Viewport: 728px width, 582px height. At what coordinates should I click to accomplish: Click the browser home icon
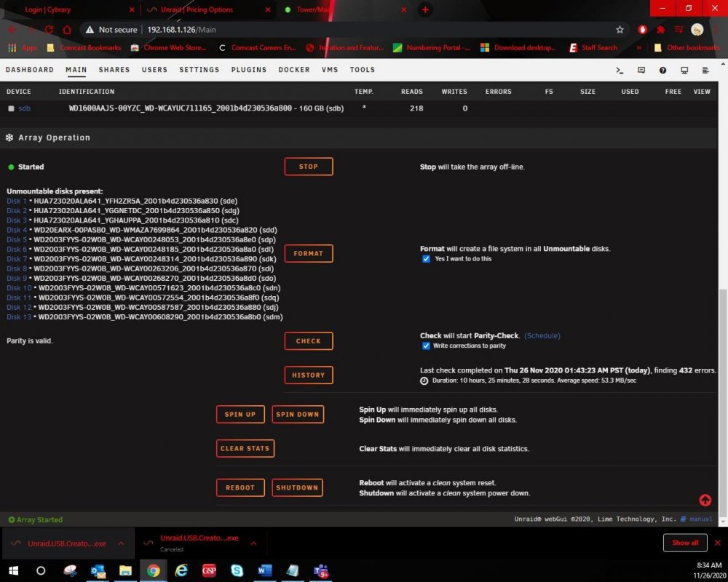click(x=67, y=30)
